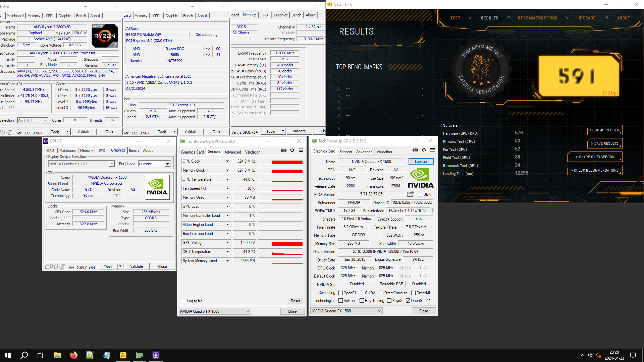
Task: Show hidden system tray icons
Action: click(583, 355)
